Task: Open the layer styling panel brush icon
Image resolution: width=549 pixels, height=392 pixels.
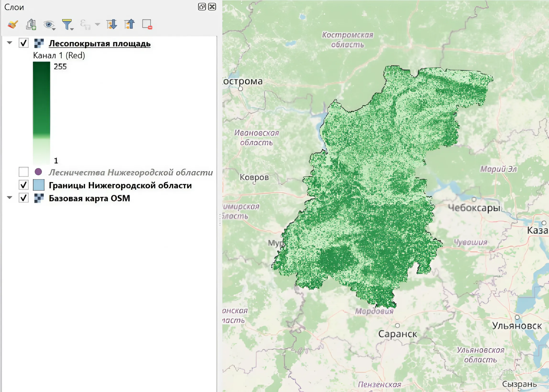Action: click(13, 24)
